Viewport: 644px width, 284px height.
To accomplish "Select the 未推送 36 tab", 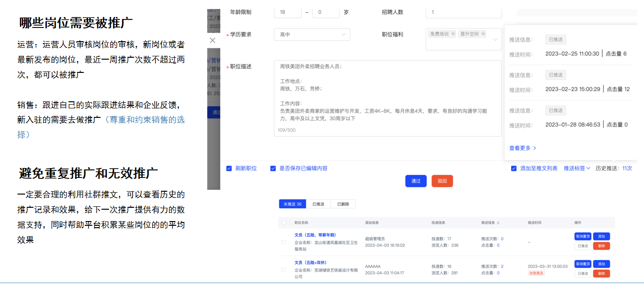I will coord(292,204).
